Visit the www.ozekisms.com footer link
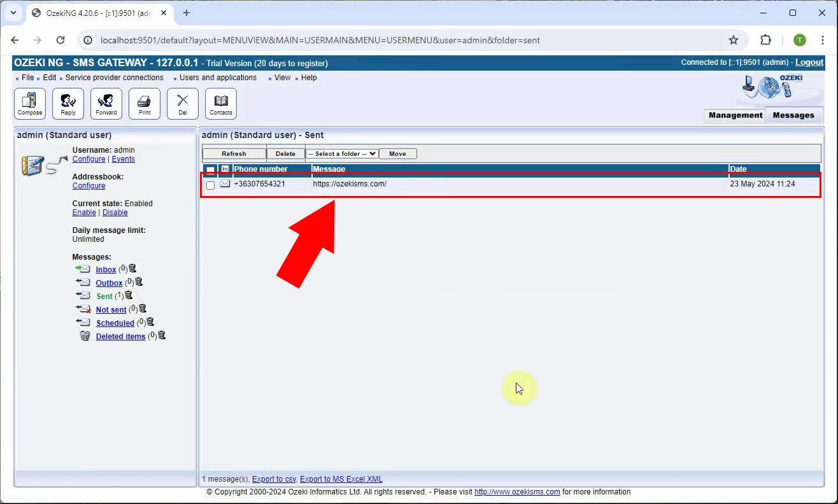Screen dimensions: 838x504 coord(517,492)
